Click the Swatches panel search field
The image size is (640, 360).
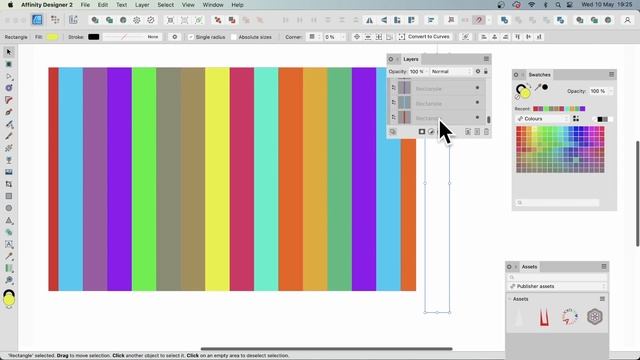(558, 202)
